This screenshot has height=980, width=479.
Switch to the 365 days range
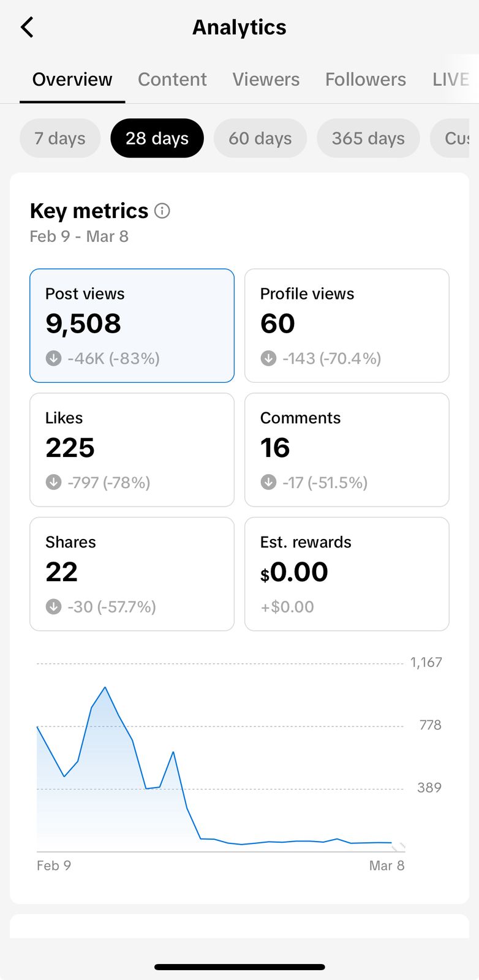pos(368,138)
